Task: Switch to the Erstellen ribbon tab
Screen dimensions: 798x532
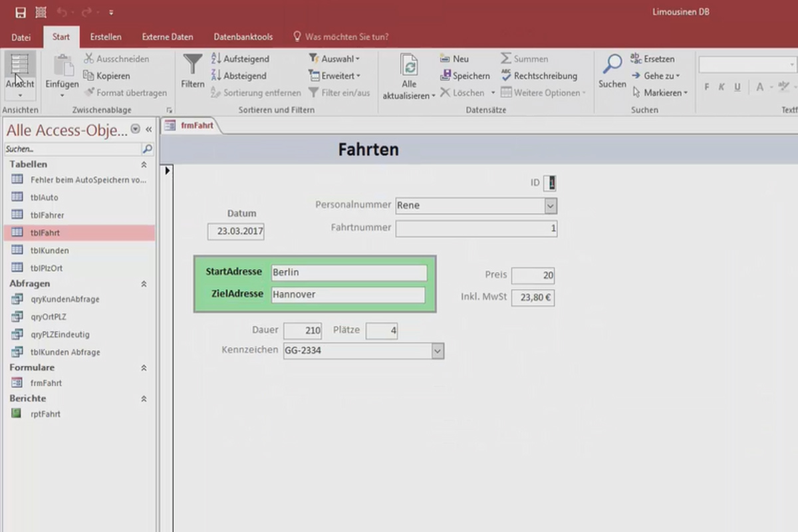Action: (x=106, y=37)
